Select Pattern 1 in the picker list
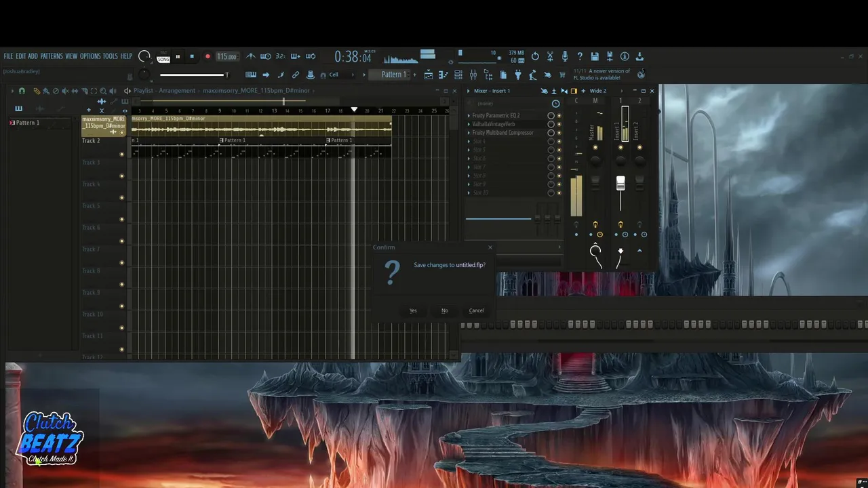The height and width of the screenshot is (488, 868). [28, 123]
